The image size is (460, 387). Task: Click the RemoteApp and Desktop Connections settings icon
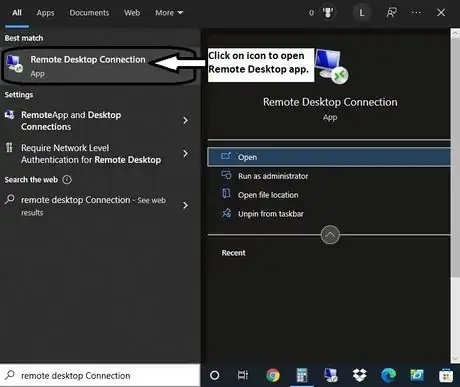(9, 115)
